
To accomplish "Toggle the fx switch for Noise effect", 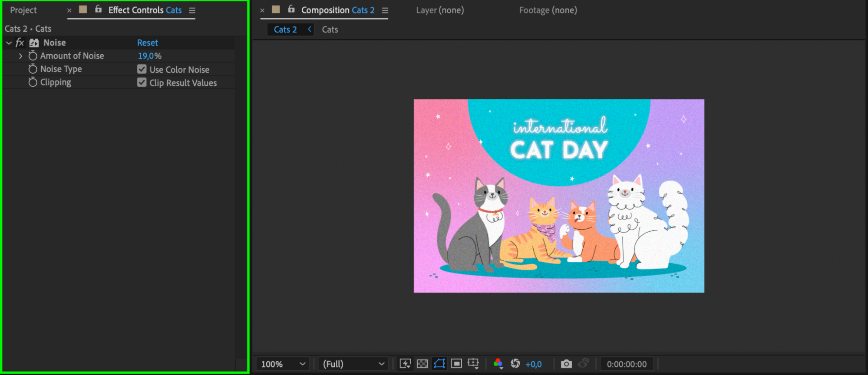I will (x=20, y=43).
